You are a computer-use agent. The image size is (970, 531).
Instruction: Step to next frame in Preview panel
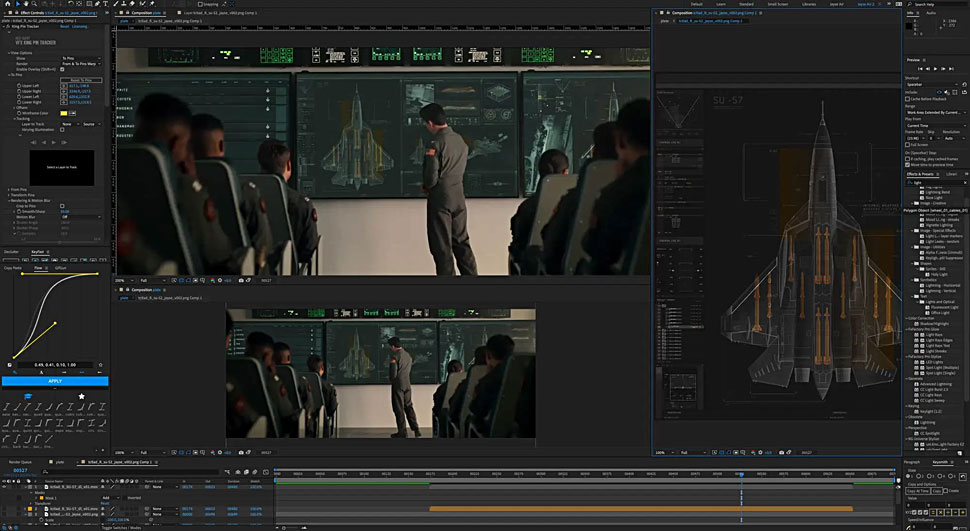pos(943,69)
